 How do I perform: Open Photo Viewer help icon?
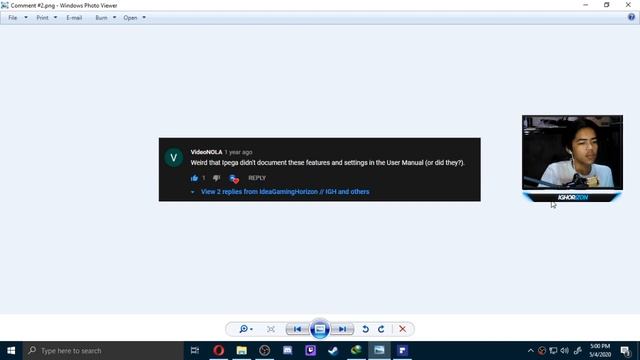(x=631, y=17)
